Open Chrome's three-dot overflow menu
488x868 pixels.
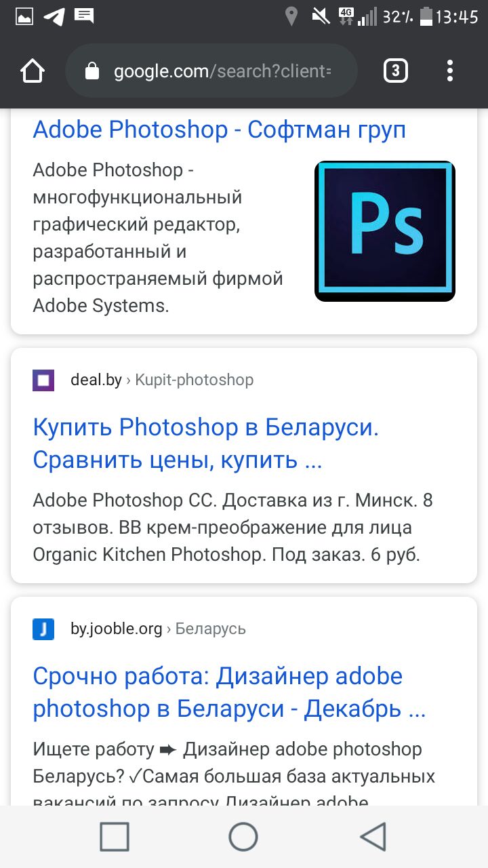[450, 71]
